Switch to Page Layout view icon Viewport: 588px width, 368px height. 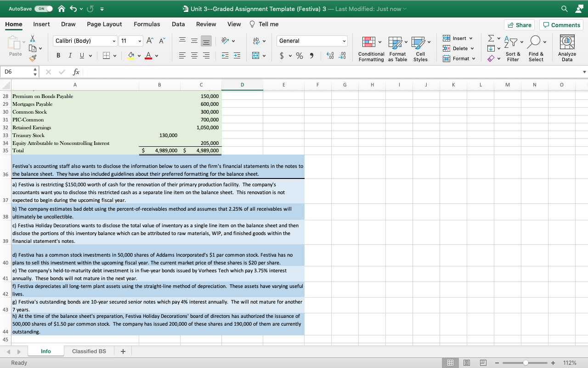(x=467, y=362)
